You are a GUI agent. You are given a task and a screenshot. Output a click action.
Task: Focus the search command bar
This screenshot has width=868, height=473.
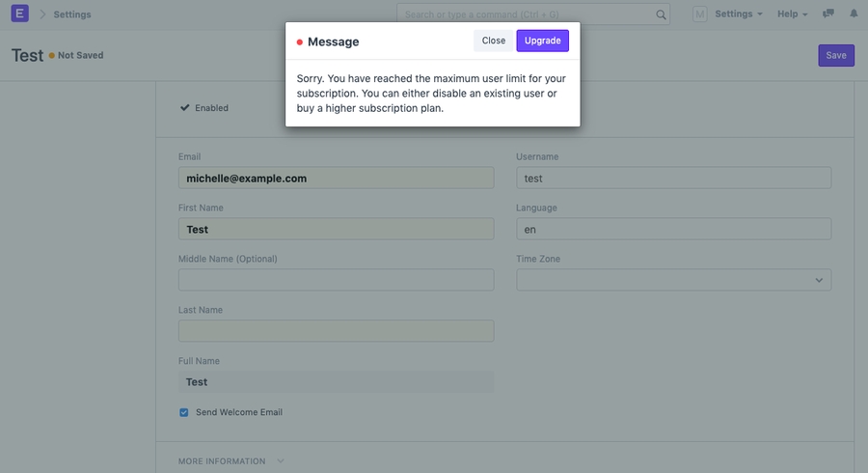coord(526,14)
